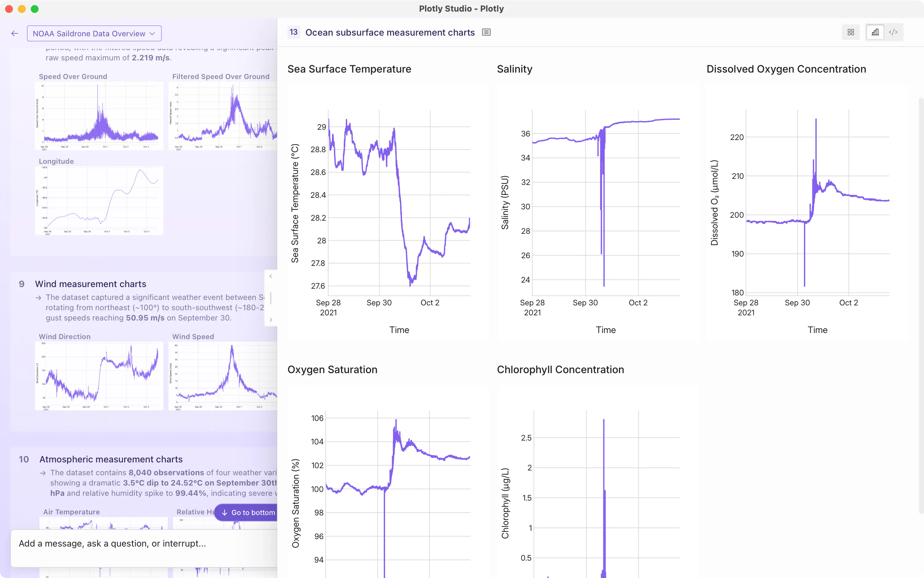This screenshot has width=924, height=578.
Task: Click the step number 13 badge
Action: 294,32
